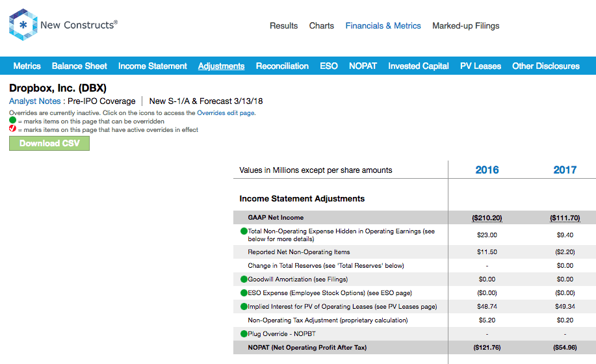Open the Analyst Notes link
Screen dimensions: 596x364
34,101
